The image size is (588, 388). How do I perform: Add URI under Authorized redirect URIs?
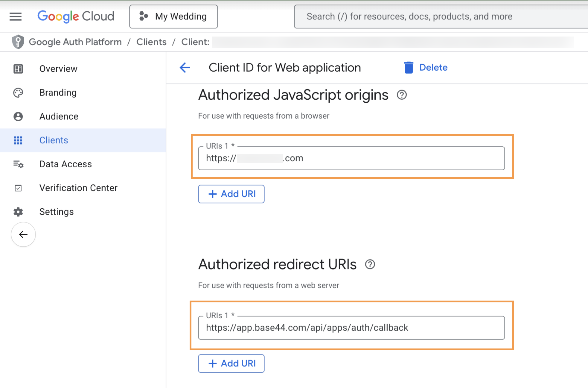(231, 363)
